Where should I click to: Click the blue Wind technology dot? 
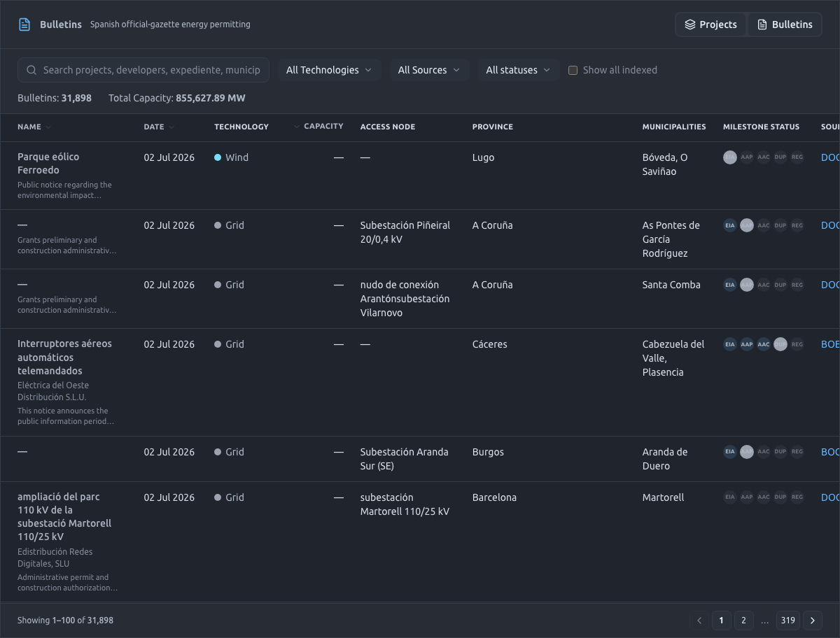(218, 157)
